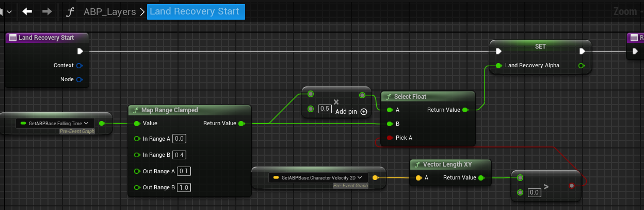
Task: Edit the 0.0 greater-than comparison value
Action: pos(534,192)
